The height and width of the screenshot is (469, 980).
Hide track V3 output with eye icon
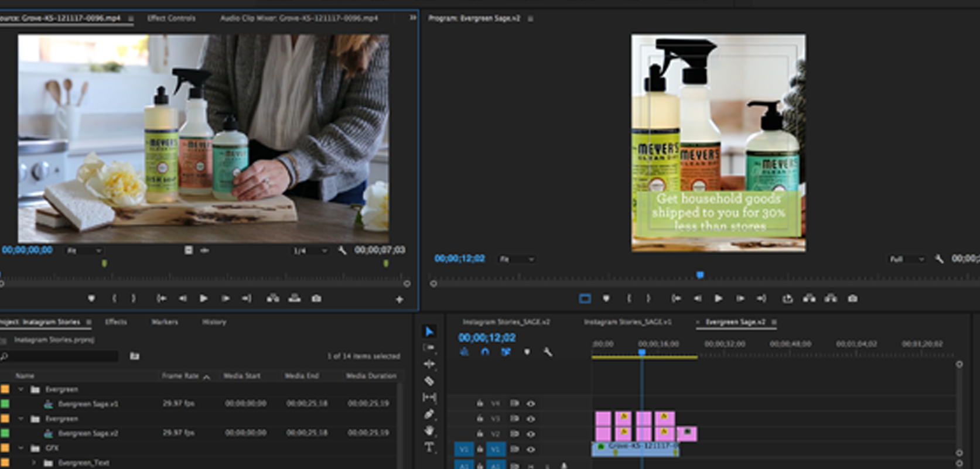click(531, 419)
